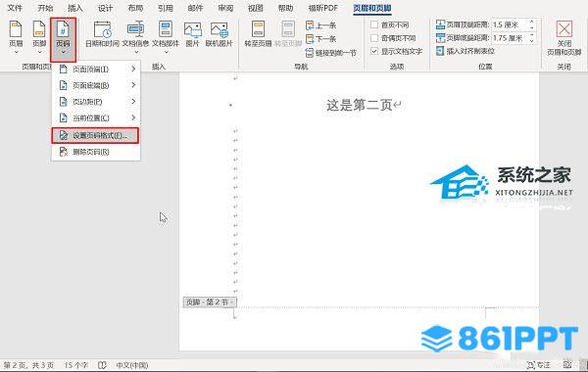
Task: Click the 页脚底端距离 input field
Action: (x=510, y=38)
